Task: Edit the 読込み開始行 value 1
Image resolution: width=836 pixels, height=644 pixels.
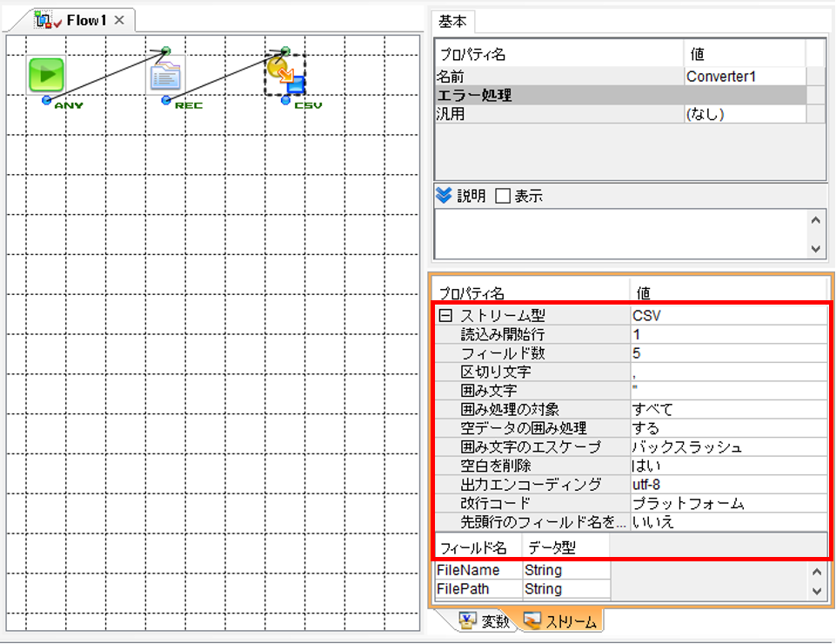Action: coord(728,334)
